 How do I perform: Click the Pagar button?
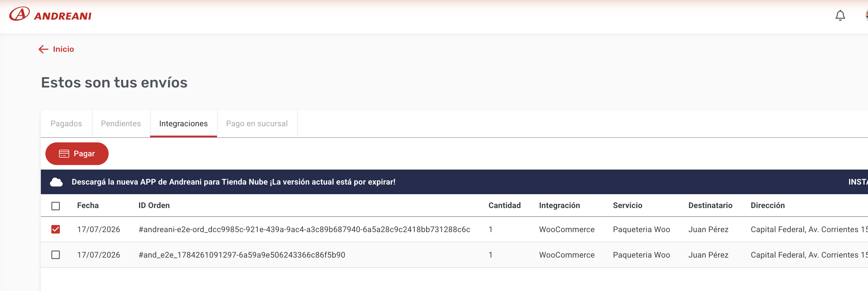77,154
